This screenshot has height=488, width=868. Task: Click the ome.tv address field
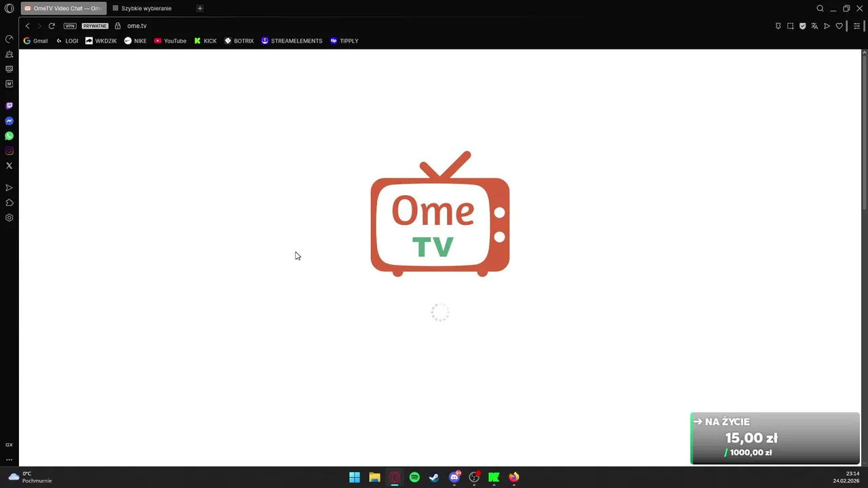coord(137,26)
